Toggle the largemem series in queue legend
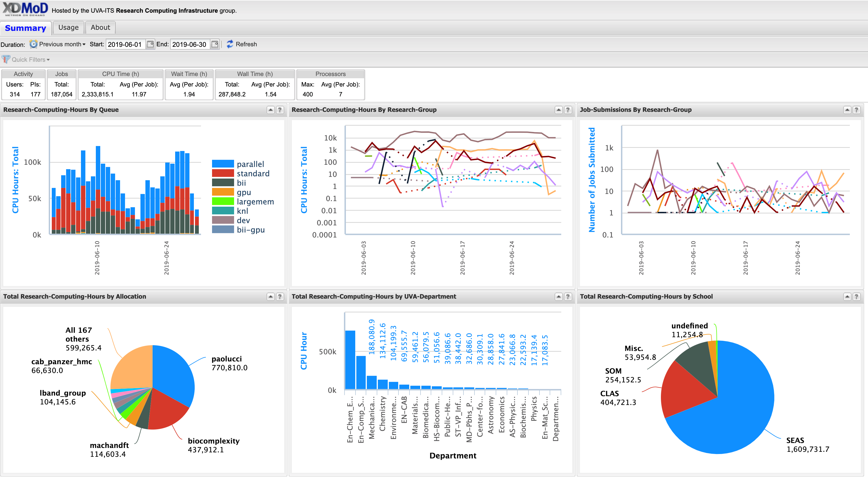 pyautogui.click(x=255, y=202)
